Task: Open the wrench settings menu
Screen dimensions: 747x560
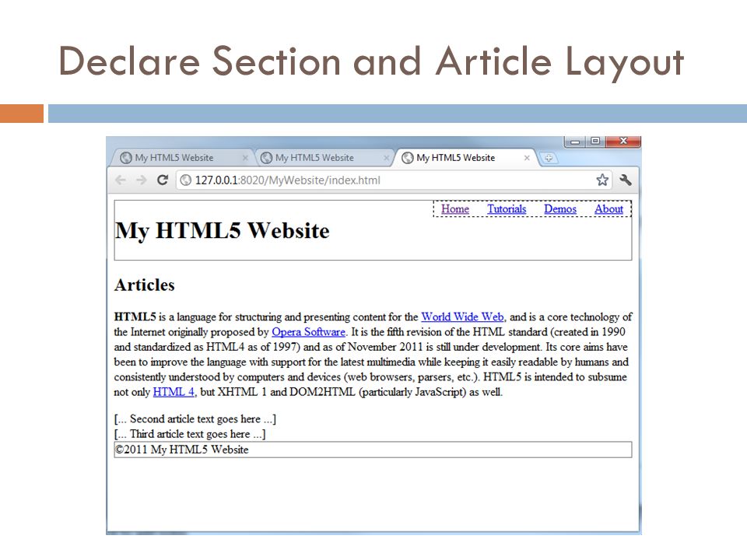Action: coord(626,180)
